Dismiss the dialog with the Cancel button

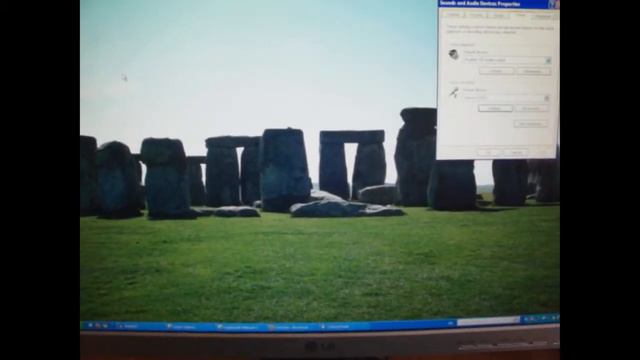(516, 153)
